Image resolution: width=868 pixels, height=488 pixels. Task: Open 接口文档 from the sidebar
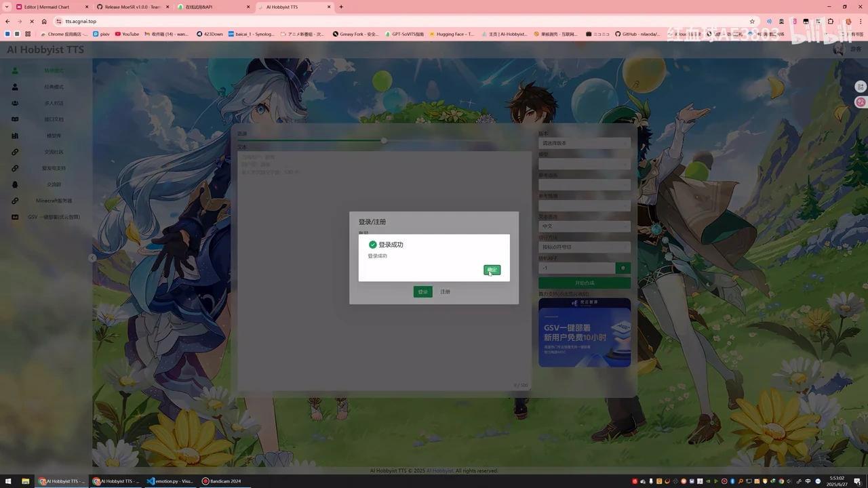click(x=15, y=119)
